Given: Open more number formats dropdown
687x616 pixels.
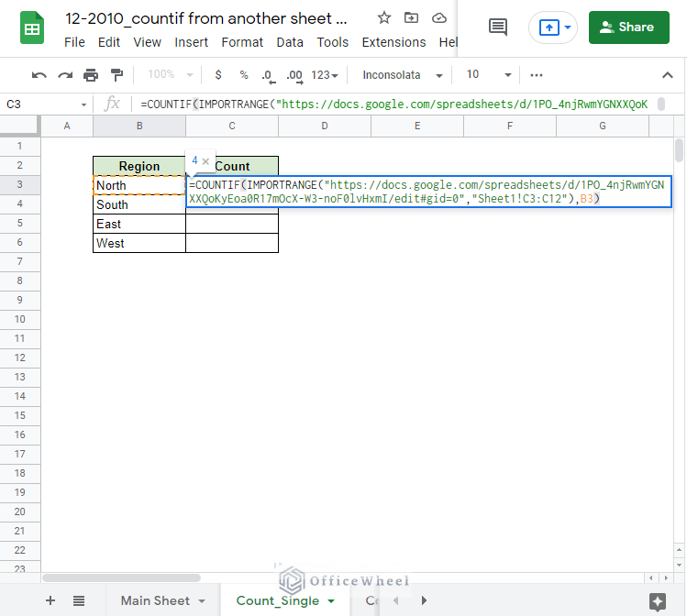Looking at the screenshot, I should tap(325, 75).
